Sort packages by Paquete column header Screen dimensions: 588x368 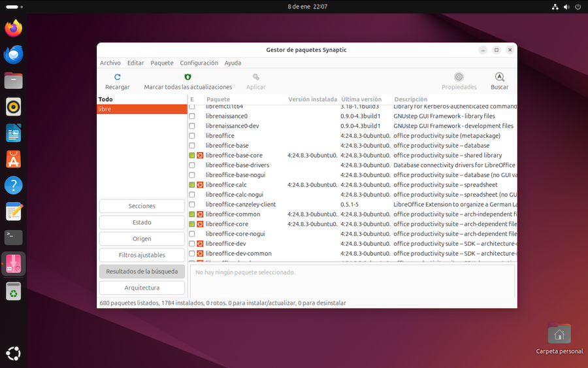[218, 99]
